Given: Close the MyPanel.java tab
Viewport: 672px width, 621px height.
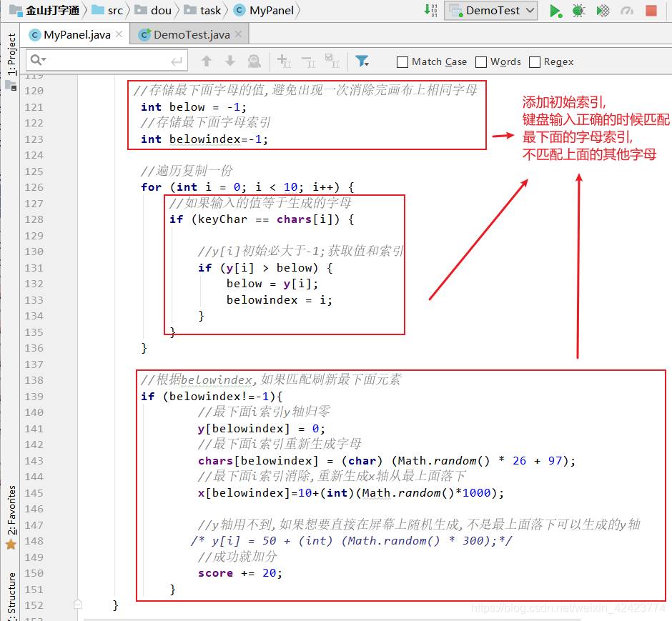Looking at the screenshot, I should coord(119,34).
